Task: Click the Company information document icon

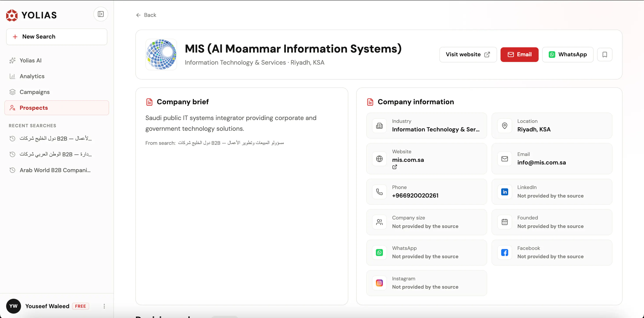Action: (x=370, y=102)
